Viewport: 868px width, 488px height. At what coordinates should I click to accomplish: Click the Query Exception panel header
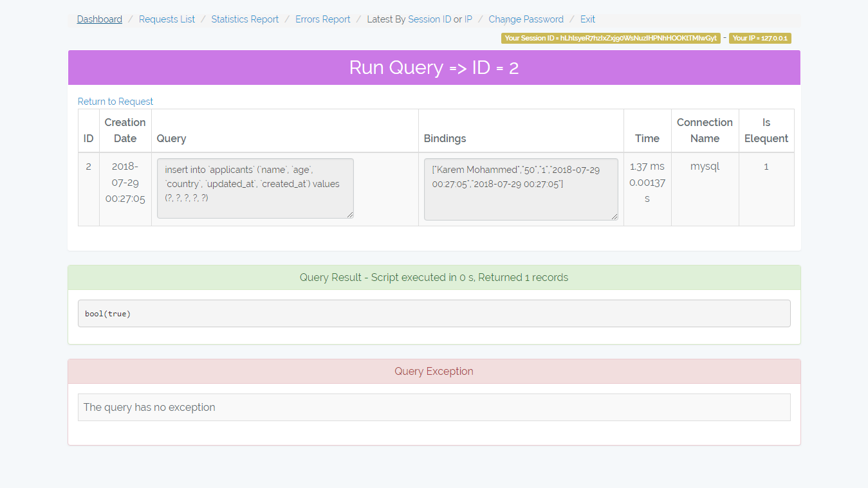click(434, 372)
